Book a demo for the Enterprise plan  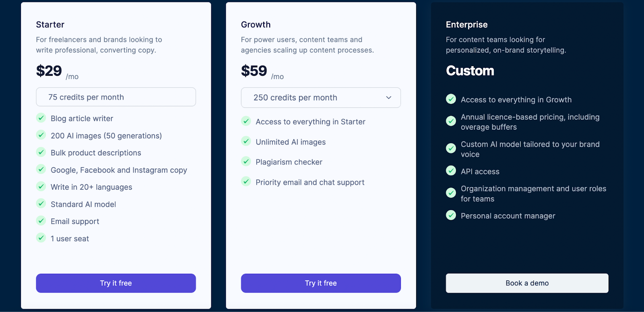coord(527,283)
